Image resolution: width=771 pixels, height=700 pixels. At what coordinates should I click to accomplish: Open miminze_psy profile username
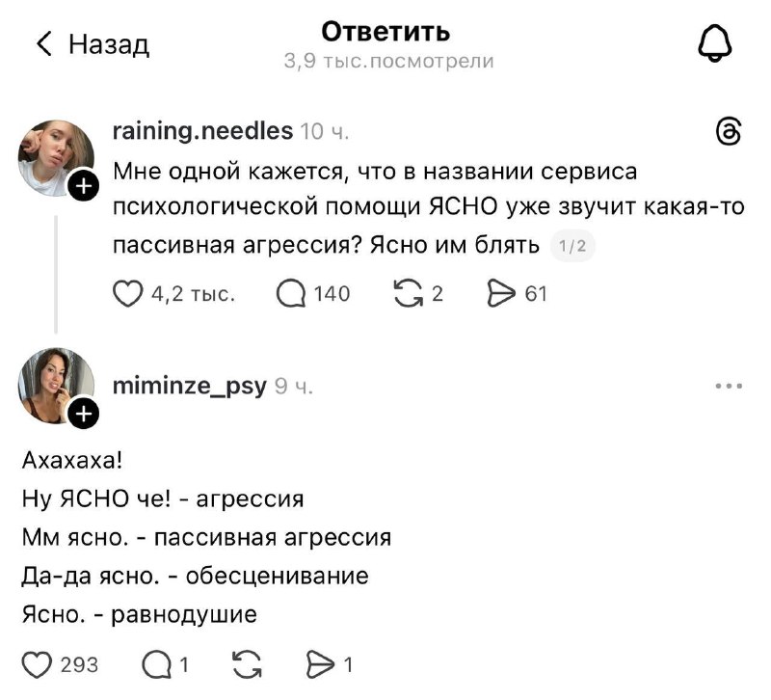[x=189, y=386]
